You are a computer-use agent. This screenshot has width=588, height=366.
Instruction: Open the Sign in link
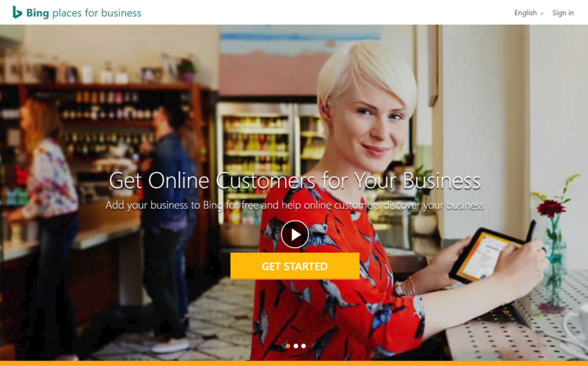pos(563,13)
